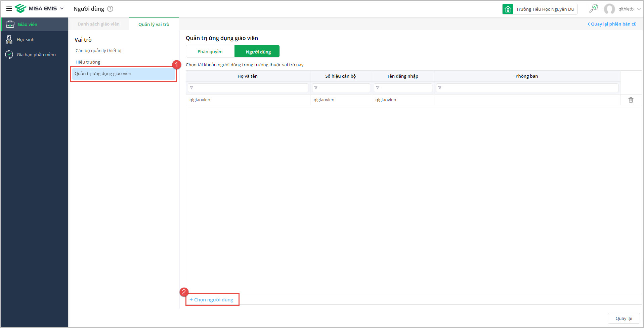Viewport: 644px width, 328px height.
Task: Open filter funnel in Phòng ban column
Action: coord(440,88)
